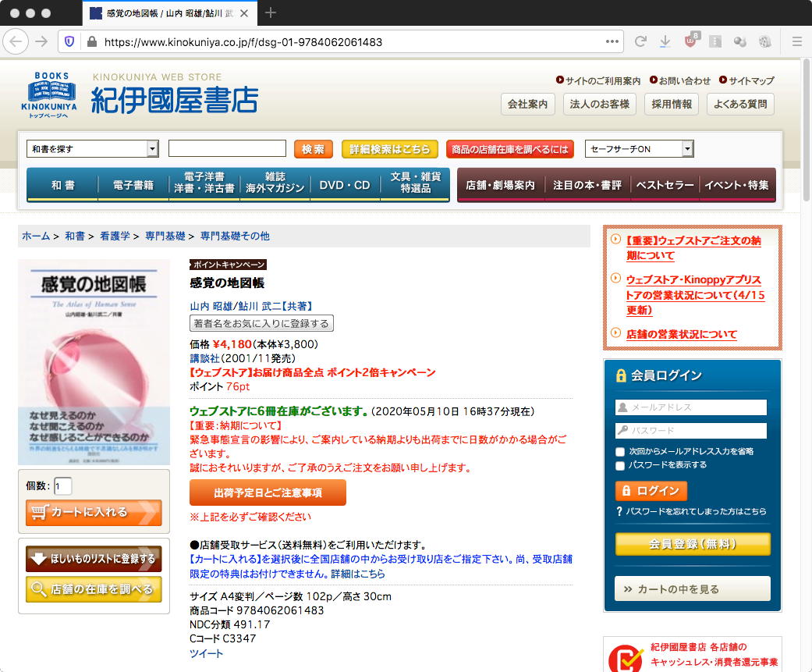This screenshot has width=812, height=672.
Task: Open the セーフサーチON dropdown
Action: click(x=639, y=149)
